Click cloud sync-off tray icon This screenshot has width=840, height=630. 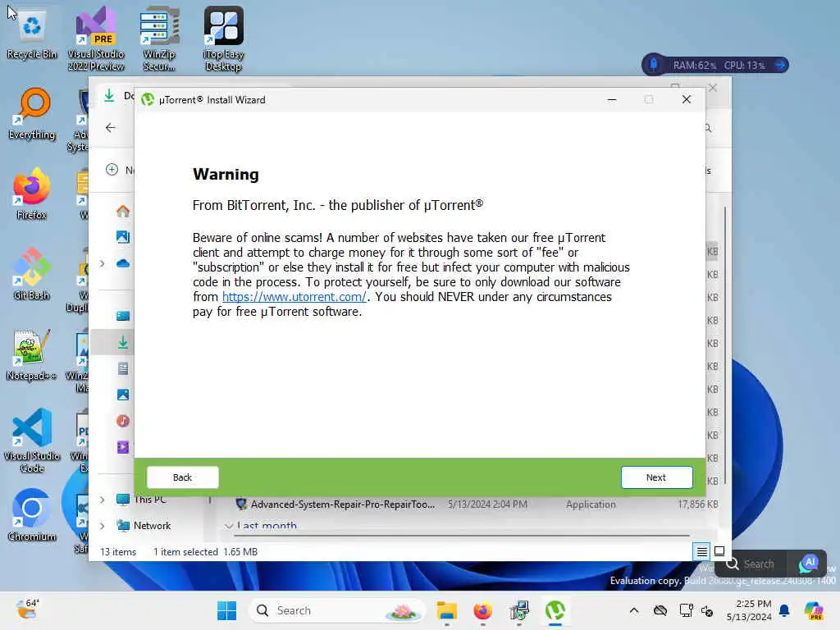tap(660, 610)
